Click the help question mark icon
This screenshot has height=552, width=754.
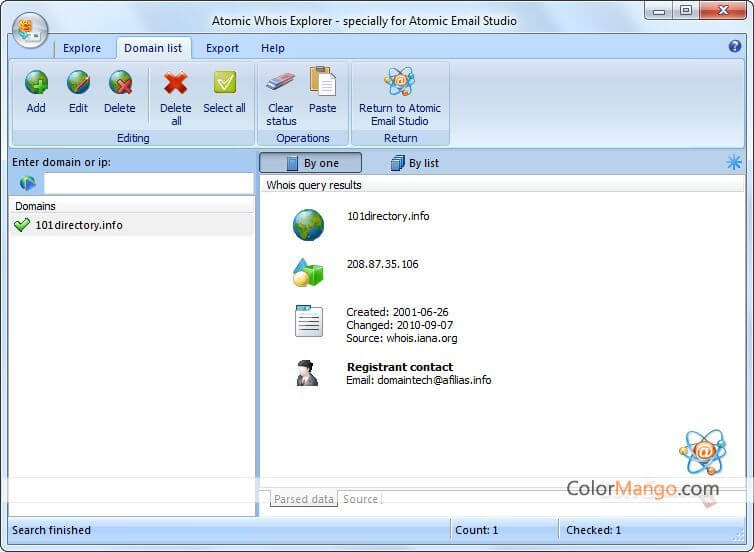(x=735, y=46)
